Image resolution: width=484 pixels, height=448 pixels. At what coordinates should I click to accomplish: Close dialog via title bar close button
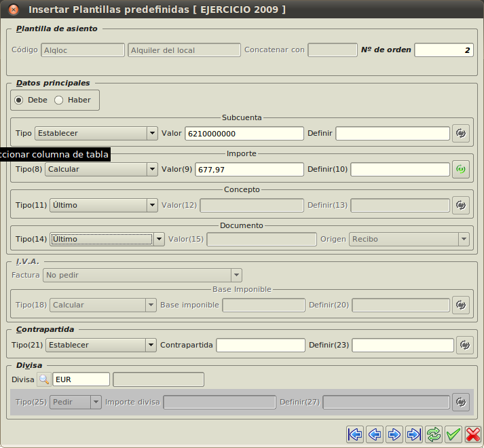pos(14,10)
